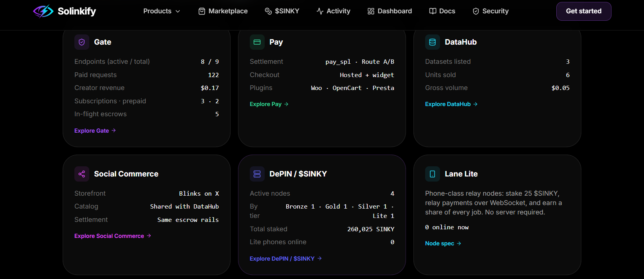Click the Pay card title
The width and height of the screenshot is (644, 279).
point(276,42)
